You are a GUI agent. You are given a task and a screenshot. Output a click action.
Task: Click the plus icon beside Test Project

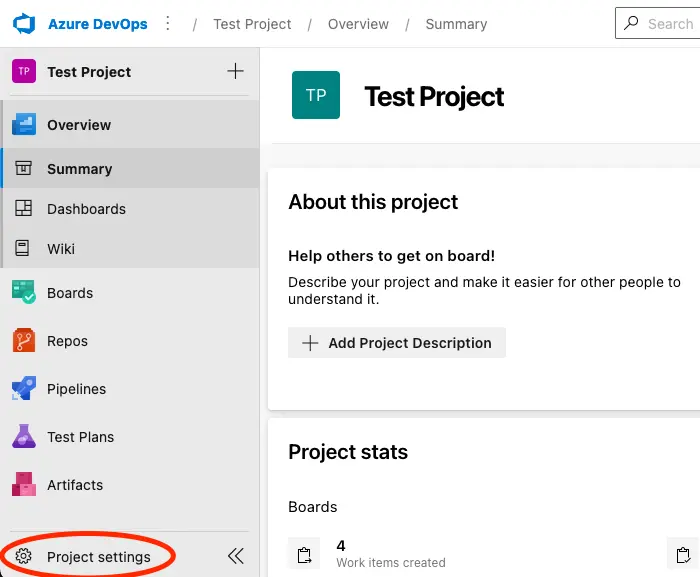pyautogui.click(x=235, y=71)
